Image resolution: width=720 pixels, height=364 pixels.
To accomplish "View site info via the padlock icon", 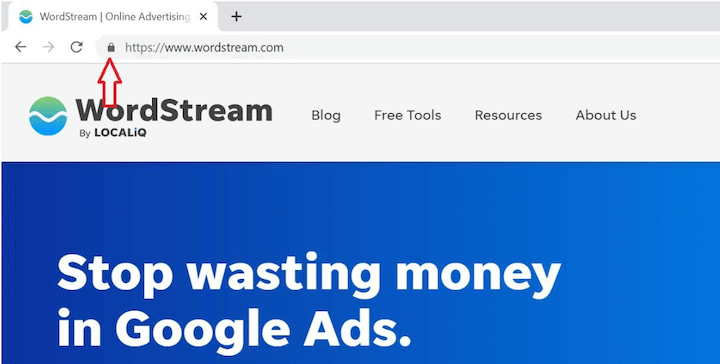I will click(x=111, y=47).
